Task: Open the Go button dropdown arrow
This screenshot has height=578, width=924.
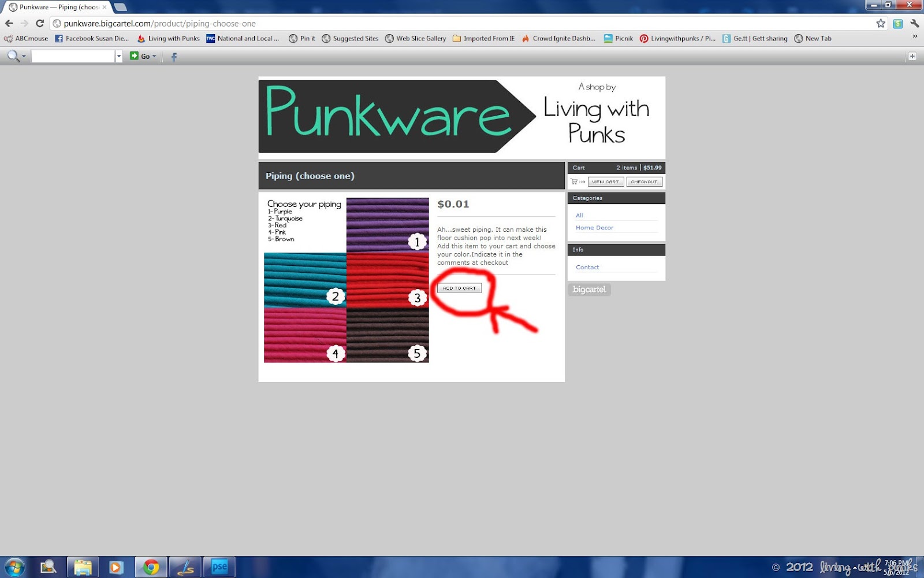Action: 154,56
